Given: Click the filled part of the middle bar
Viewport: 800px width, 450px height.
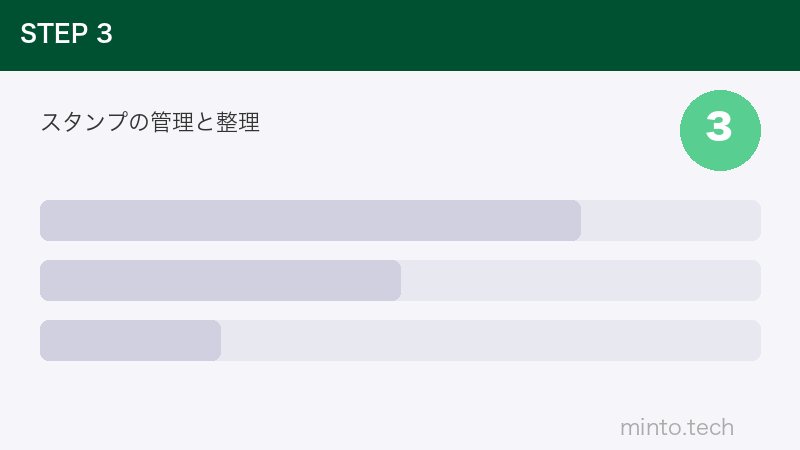Looking at the screenshot, I should [220, 280].
